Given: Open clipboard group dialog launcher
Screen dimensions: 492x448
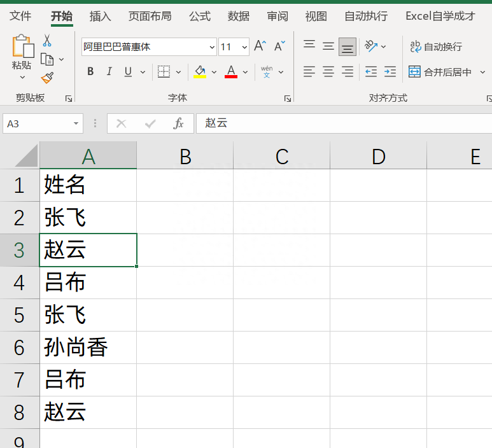Looking at the screenshot, I should point(68,99).
